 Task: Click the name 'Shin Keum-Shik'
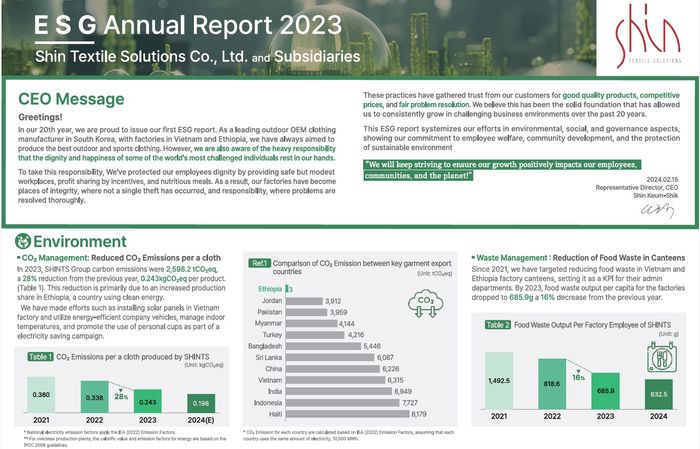(x=655, y=195)
